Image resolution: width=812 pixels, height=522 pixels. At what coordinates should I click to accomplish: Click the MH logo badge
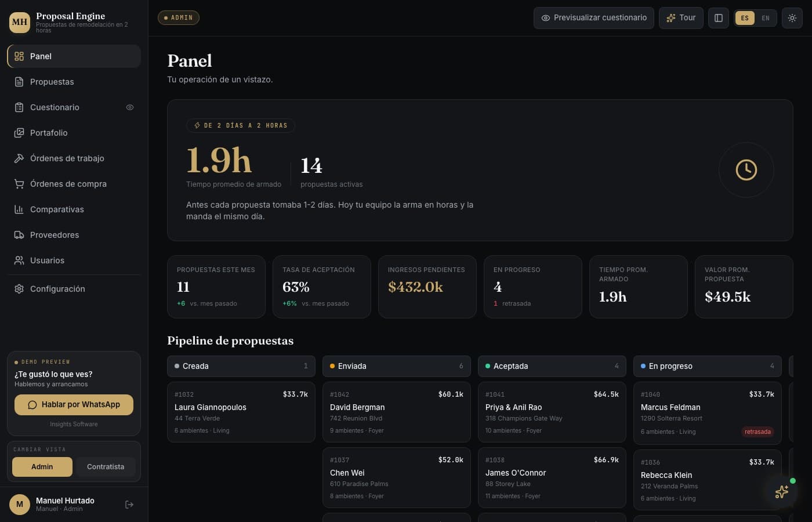(x=20, y=22)
